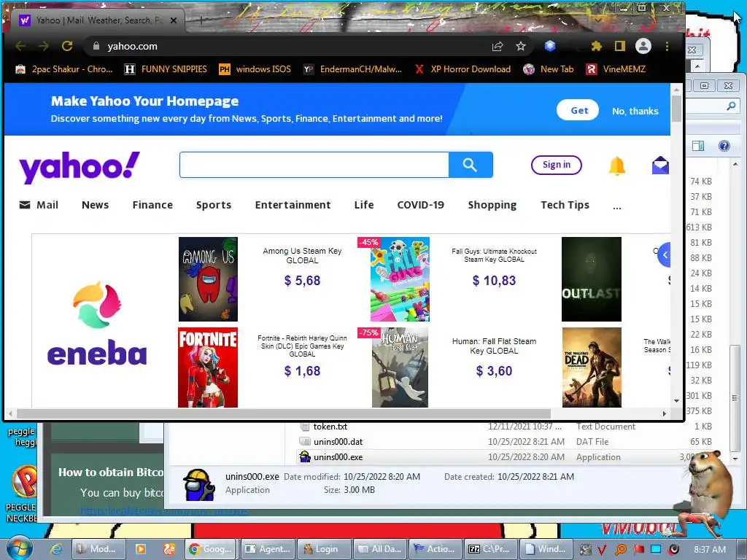Click the Get button in homepage banner
The width and height of the screenshot is (747, 560).
coord(578,110)
